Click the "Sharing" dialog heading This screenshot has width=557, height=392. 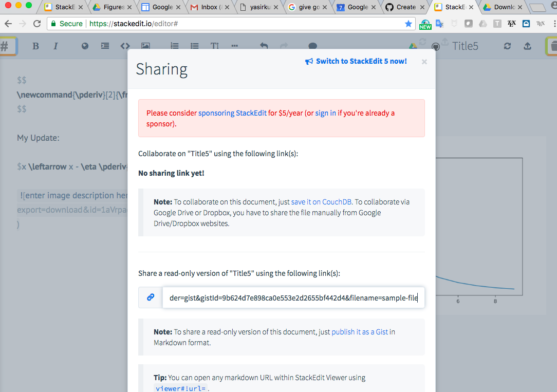coord(162,69)
